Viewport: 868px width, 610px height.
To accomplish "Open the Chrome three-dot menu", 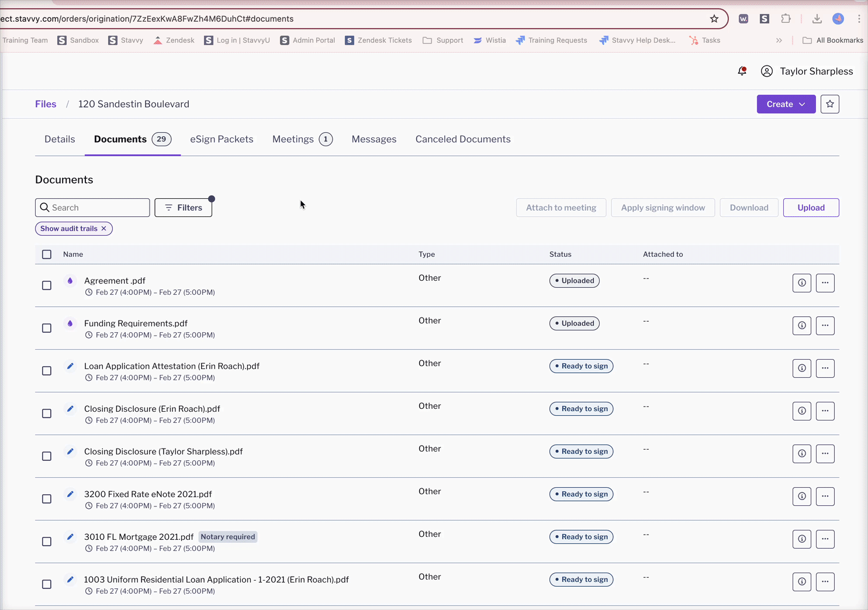I will (859, 19).
